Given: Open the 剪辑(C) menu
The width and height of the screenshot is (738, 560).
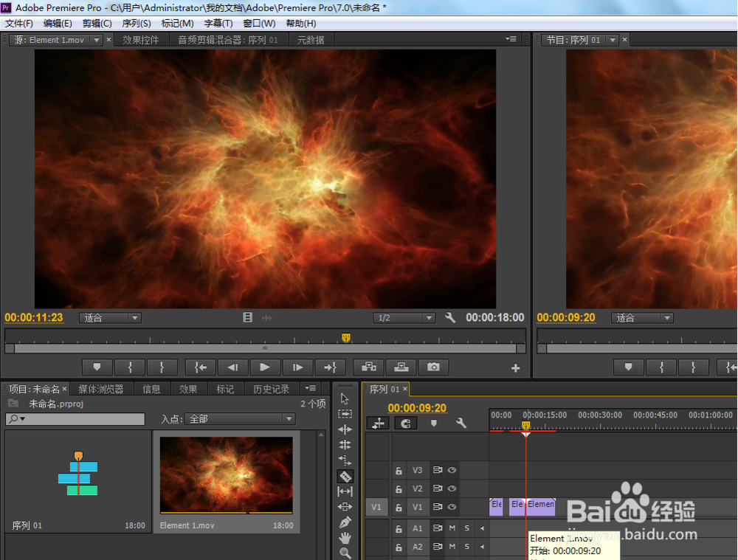Looking at the screenshot, I should (x=97, y=24).
